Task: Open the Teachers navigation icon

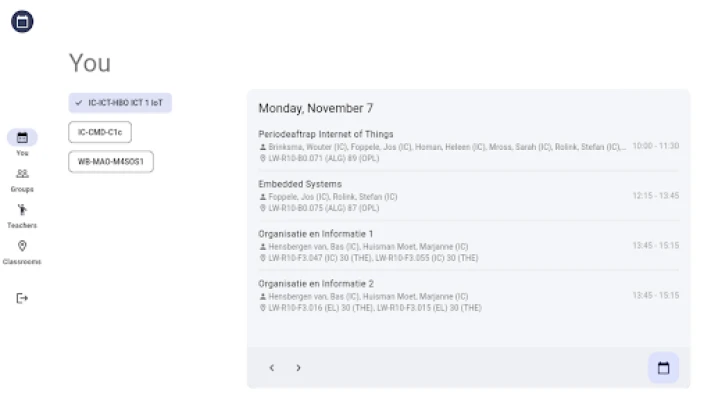Action: [22, 210]
